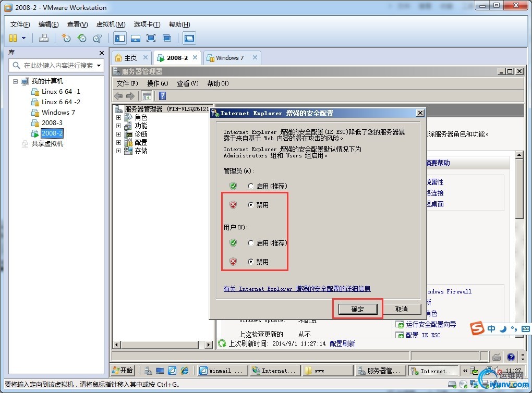This screenshot has width=532, height=393.
Task: Switch to 服务器管理器 taskbar item
Action: (380, 371)
